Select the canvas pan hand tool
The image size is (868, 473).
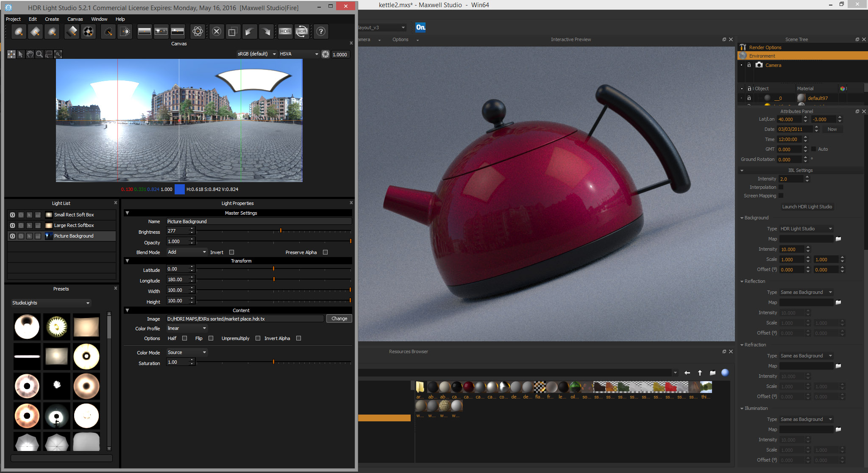[x=30, y=54]
